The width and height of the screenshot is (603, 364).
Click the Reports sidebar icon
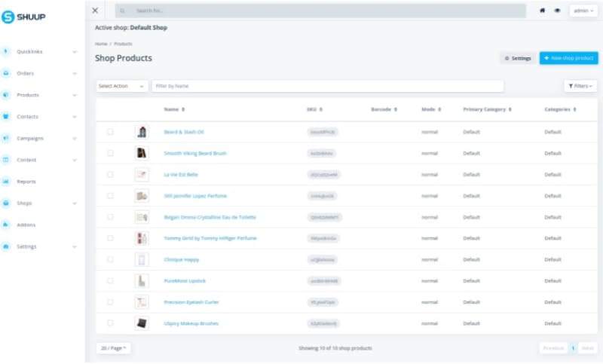[6, 182]
